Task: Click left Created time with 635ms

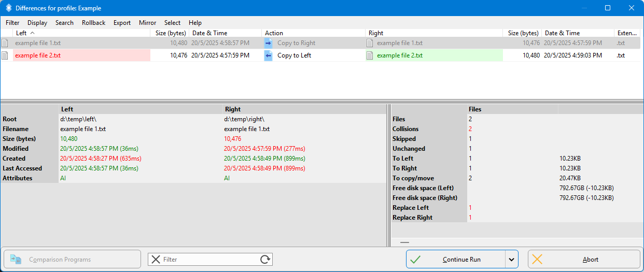Action: coord(101,159)
